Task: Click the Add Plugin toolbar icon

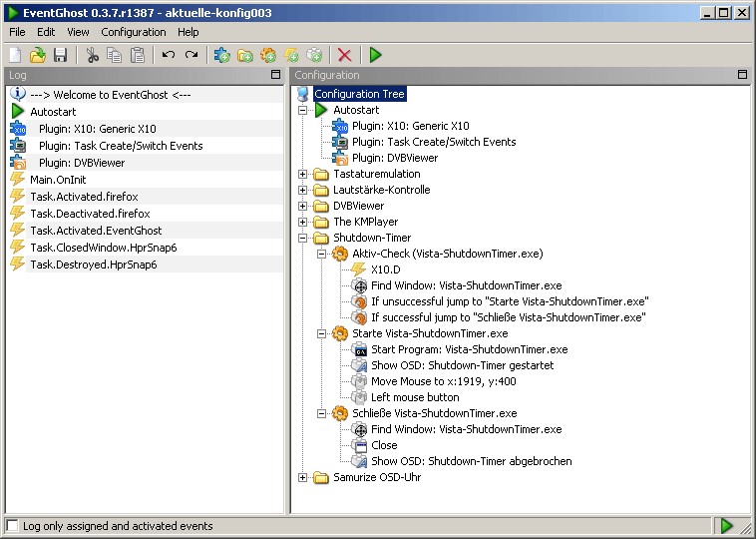Action: point(222,55)
